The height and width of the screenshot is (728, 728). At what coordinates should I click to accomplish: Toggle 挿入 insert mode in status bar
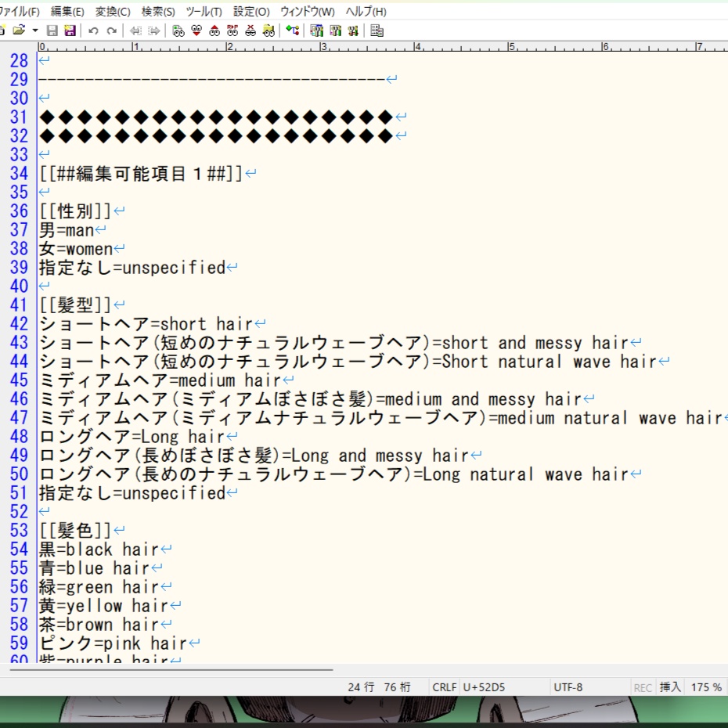pyautogui.click(x=669, y=687)
